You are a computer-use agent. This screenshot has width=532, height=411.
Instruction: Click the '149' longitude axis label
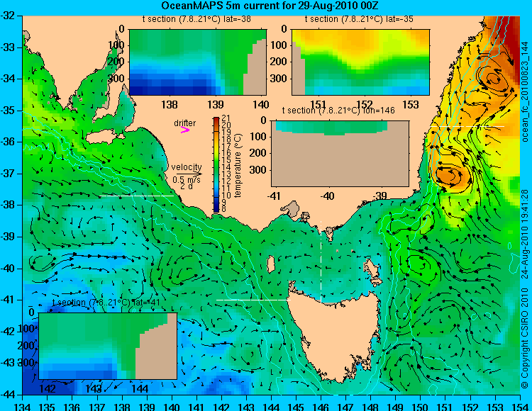[396, 406]
